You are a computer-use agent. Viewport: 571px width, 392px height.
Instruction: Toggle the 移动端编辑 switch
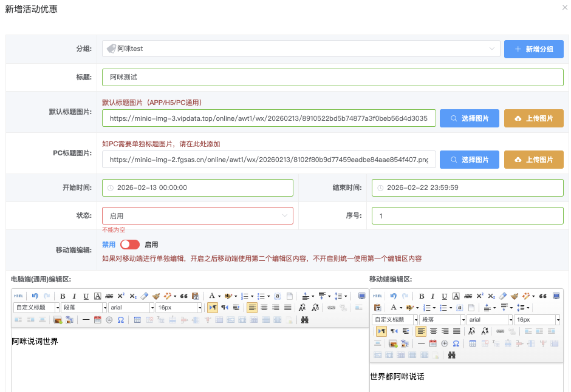click(x=130, y=245)
